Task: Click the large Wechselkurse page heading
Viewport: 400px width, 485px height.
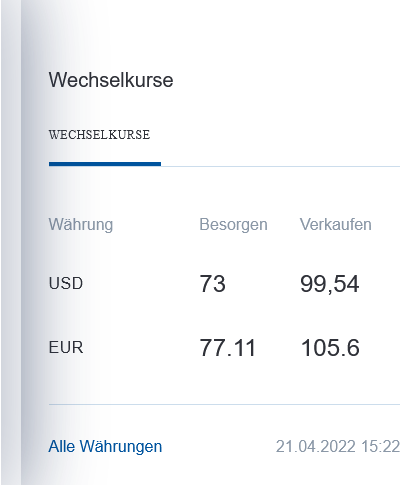Action: (x=111, y=80)
